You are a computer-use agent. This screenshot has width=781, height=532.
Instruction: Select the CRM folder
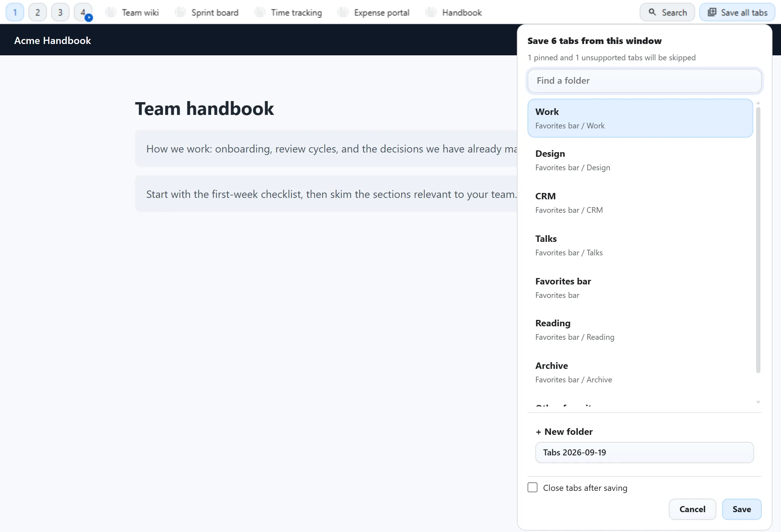(x=640, y=203)
